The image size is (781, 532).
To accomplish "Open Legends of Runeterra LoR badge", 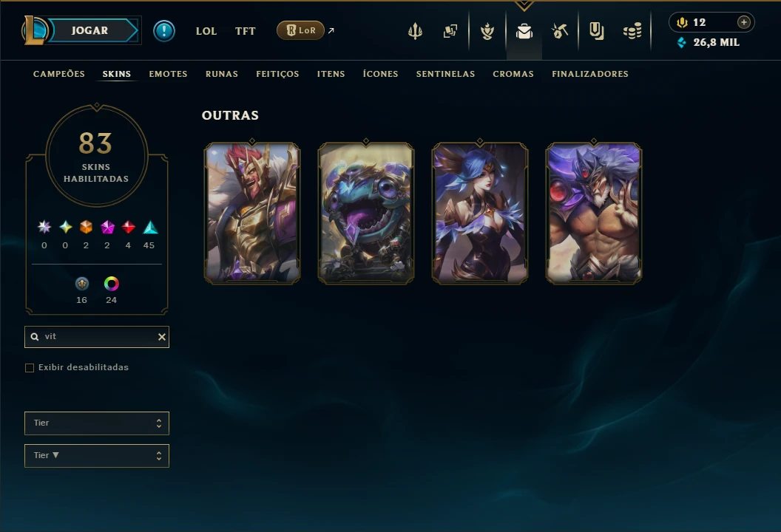I will point(300,30).
